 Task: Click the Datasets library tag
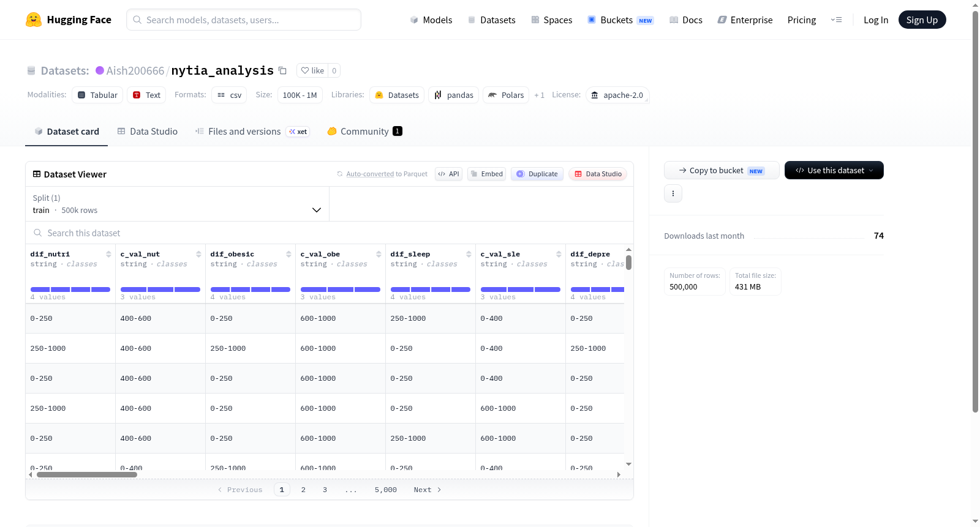click(397, 95)
